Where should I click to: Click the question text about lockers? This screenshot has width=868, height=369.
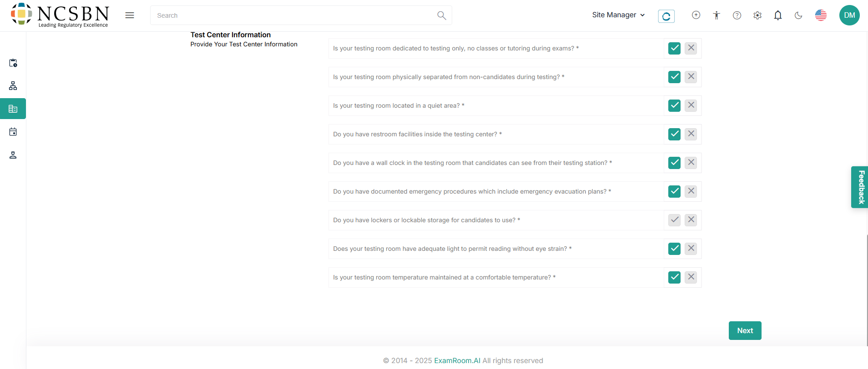pos(426,220)
